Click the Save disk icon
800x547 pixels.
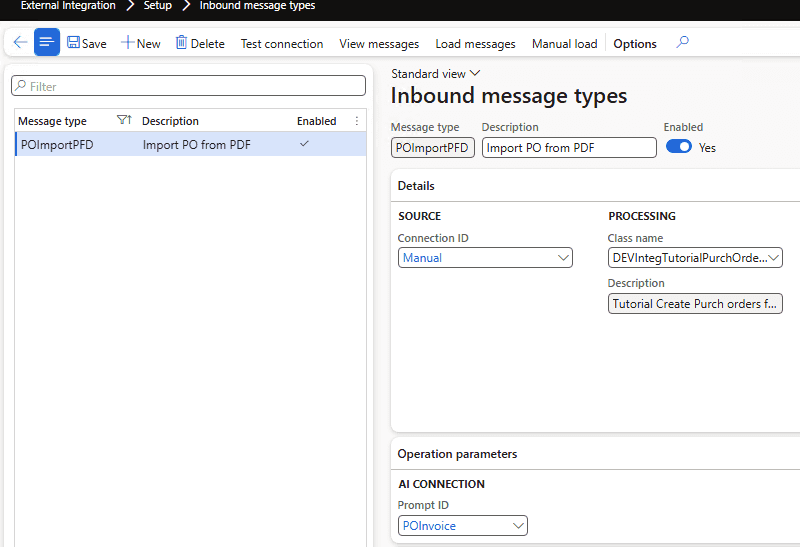coord(74,43)
